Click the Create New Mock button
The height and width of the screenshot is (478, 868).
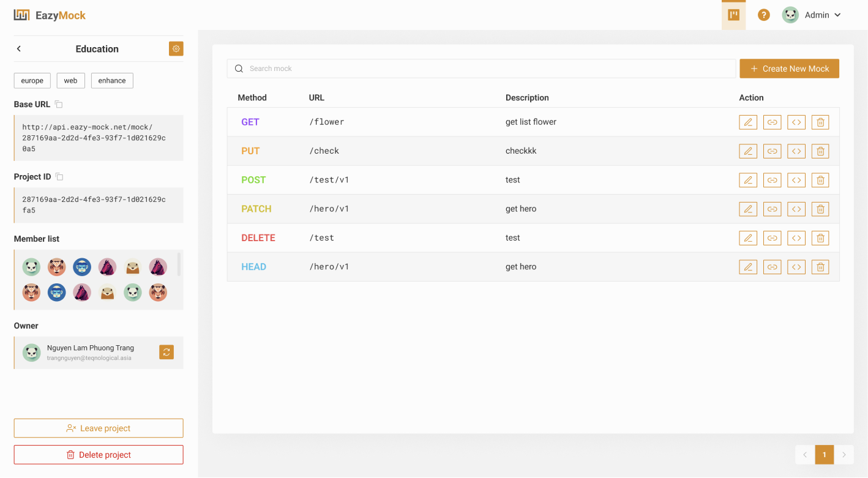(x=789, y=69)
